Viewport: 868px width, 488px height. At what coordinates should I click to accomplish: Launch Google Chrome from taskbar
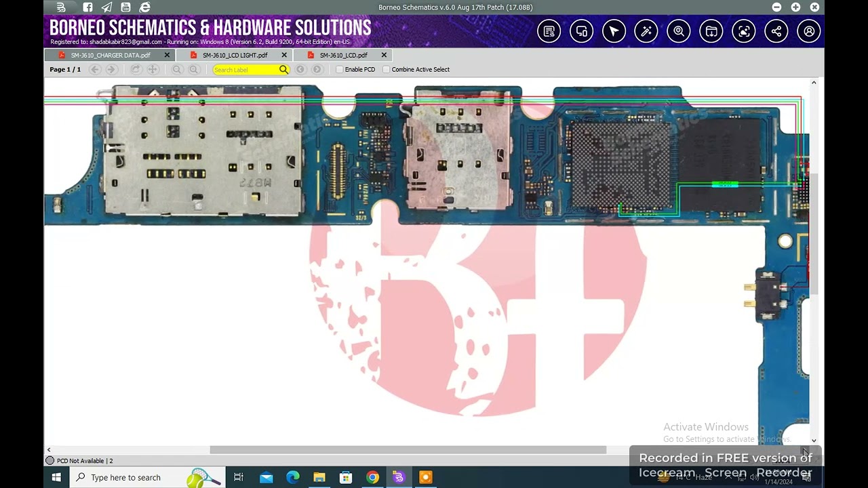(372, 477)
